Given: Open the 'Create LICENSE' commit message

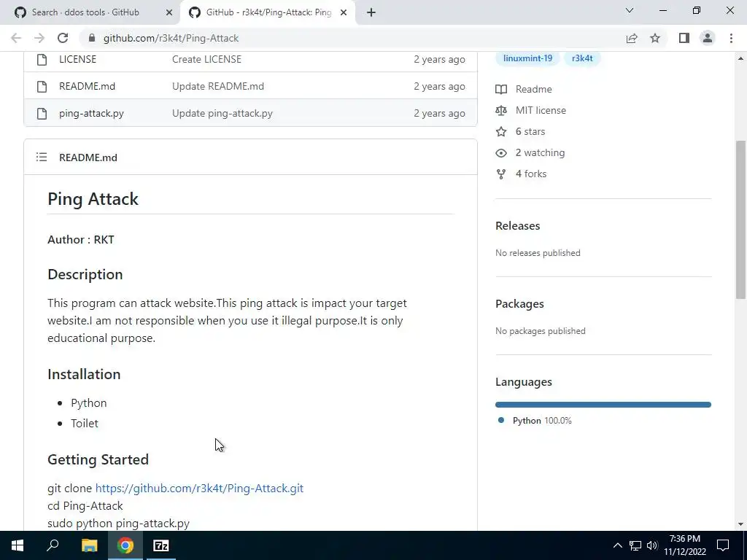Looking at the screenshot, I should 206,60.
